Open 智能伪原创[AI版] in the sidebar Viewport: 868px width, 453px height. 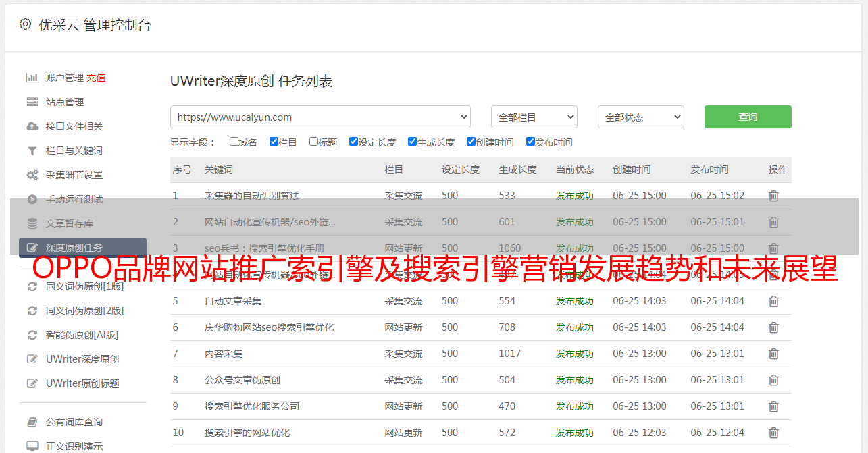(x=82, y=335)
